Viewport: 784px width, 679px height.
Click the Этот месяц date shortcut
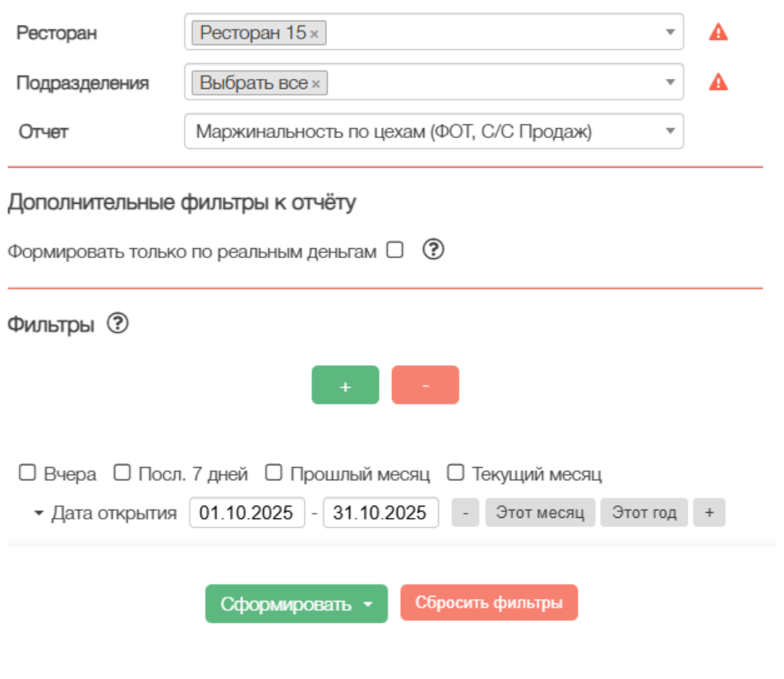(540, 513)
